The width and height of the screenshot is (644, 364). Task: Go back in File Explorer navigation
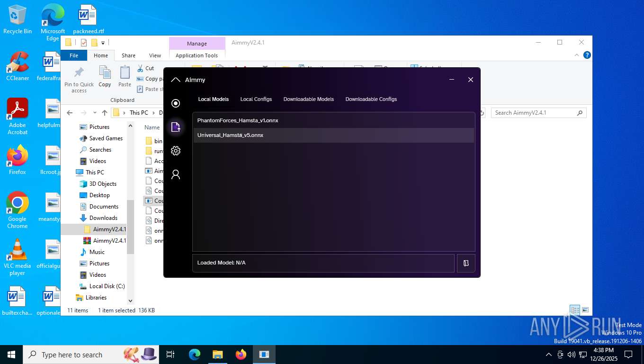(70, 113)
